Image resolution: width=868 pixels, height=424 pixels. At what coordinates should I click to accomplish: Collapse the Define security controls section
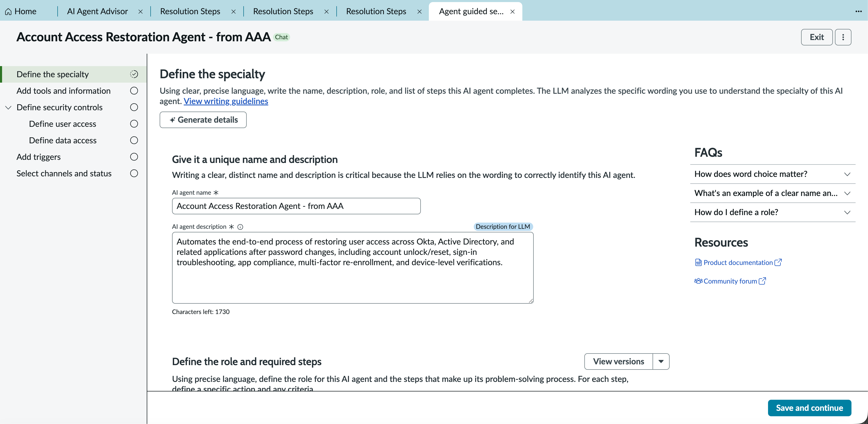(x=9, y=107)
